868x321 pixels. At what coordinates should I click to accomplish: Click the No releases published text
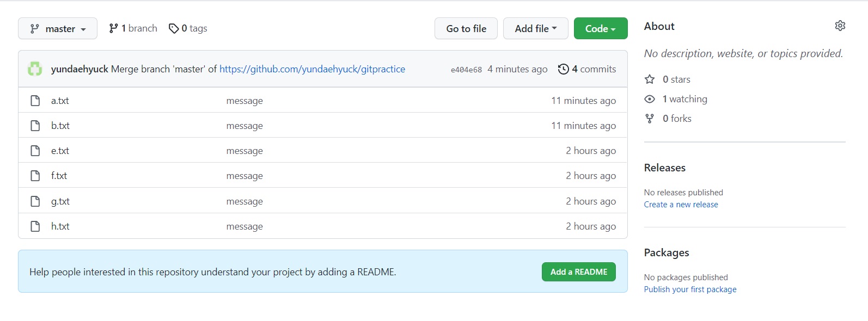683,193
